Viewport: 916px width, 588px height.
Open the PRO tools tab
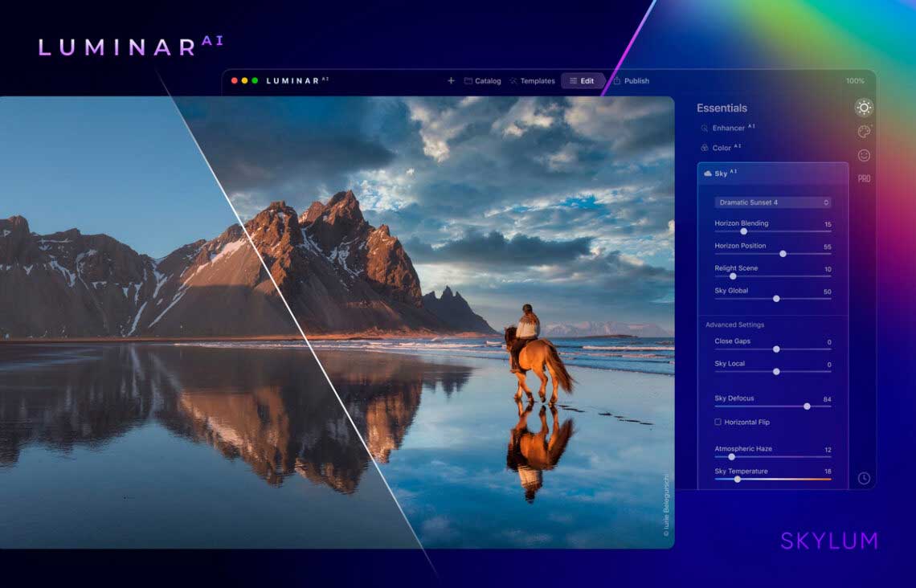pyautogui.click(x=864, y=178)
